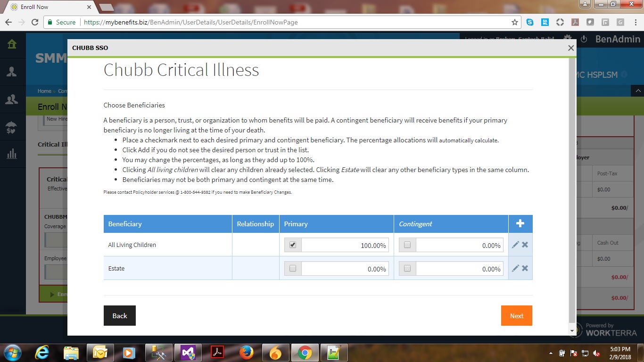Edit the All Living Children beneficiary row
Viewport: 644px width, 362px height.
[x=515, y=245]
